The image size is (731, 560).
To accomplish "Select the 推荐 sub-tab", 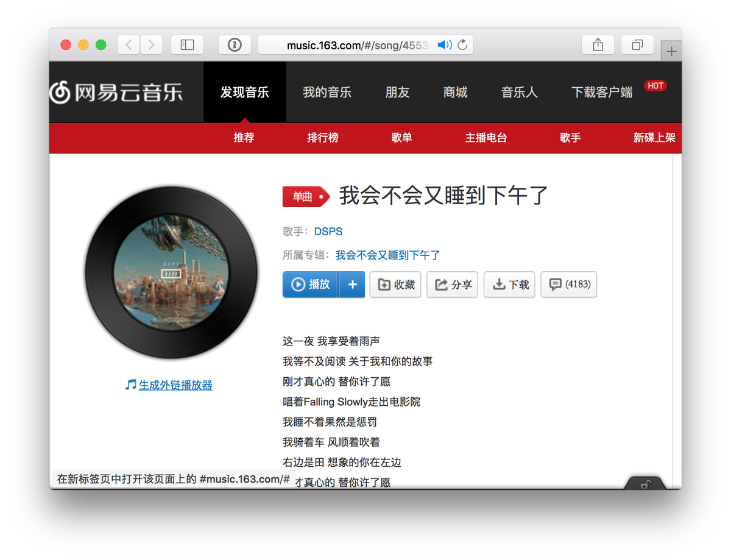I will click(244, 138).
